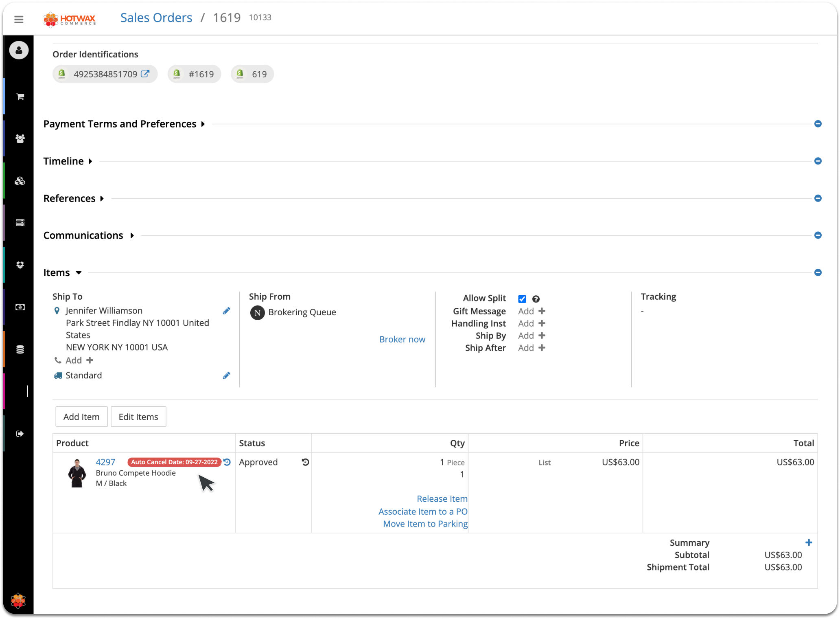840x619 pixels.
Task: Click Associate Item to a PO
Action: (423, 511)
